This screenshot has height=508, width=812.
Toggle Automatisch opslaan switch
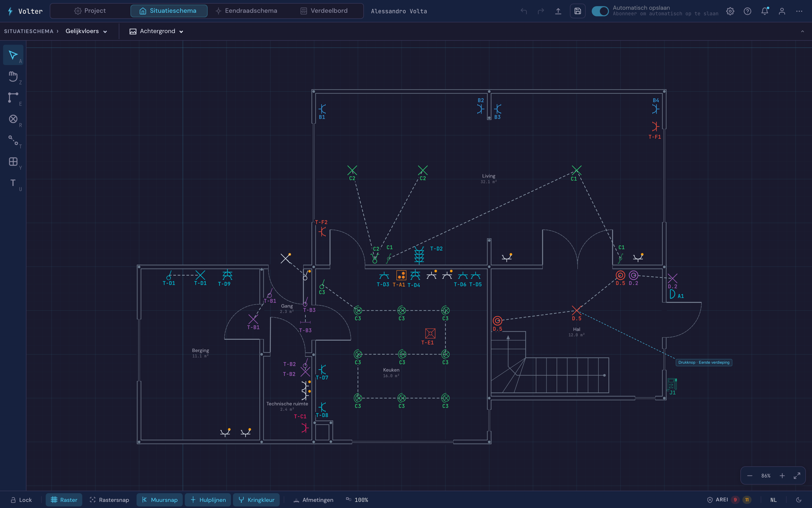point(600,11)
